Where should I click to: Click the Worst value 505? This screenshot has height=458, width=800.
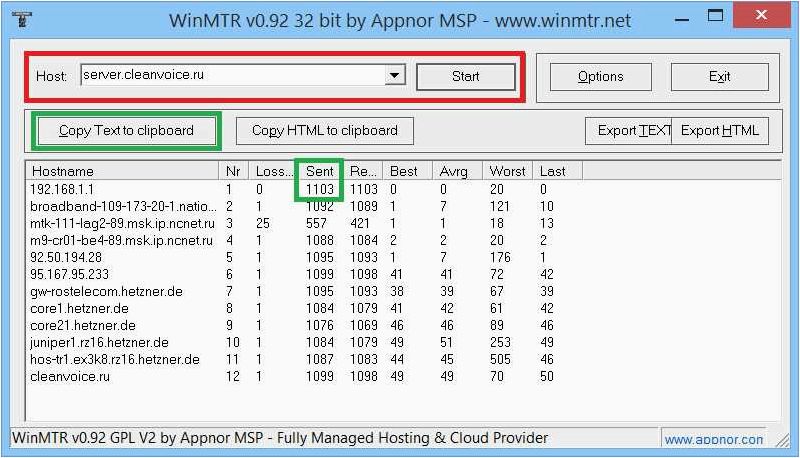[x=501, y=359]
